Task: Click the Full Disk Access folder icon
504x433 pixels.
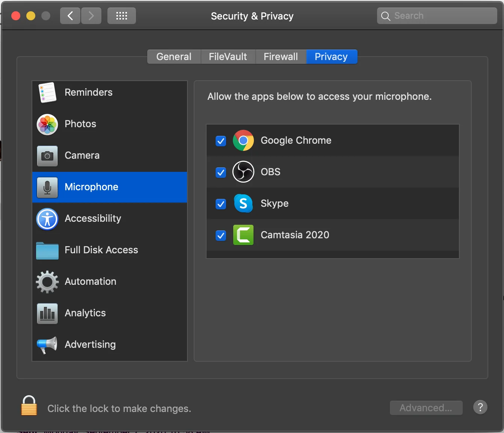Action: tap(47, 251)
